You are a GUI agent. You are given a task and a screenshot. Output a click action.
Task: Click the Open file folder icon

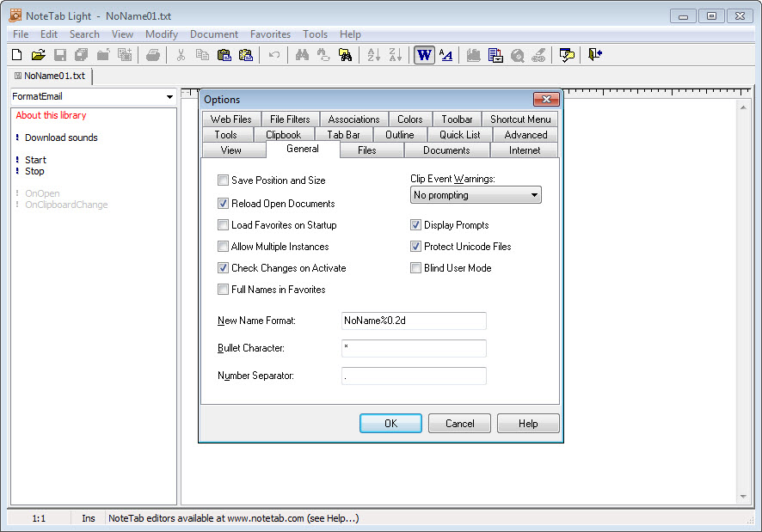pos(39,55)
